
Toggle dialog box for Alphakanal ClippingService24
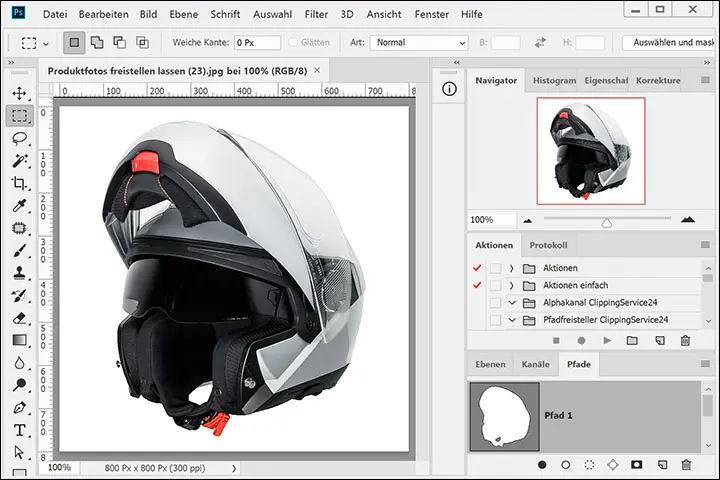[x=495, y=302]
